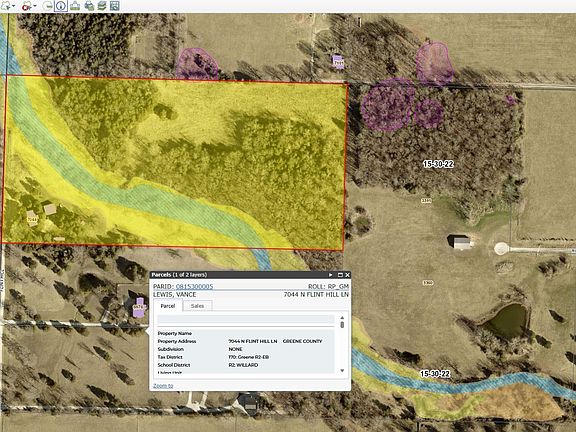This screenshot has height=432, width=576.
Task: Click the purple building marker north of the parcel
Action: (338, 62)
